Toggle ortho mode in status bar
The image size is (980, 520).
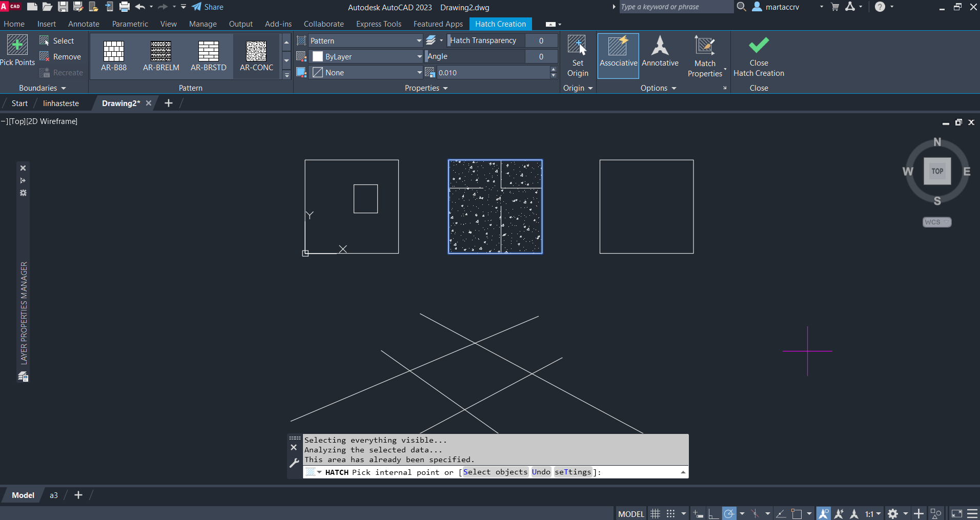713,513
